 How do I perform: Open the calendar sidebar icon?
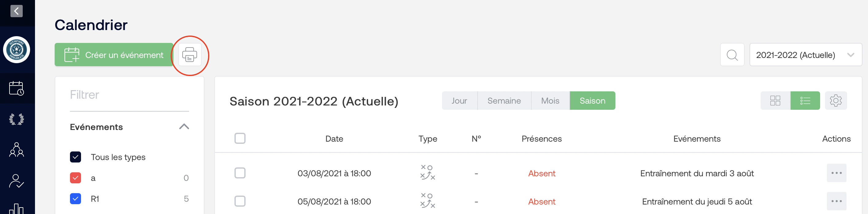17,89
